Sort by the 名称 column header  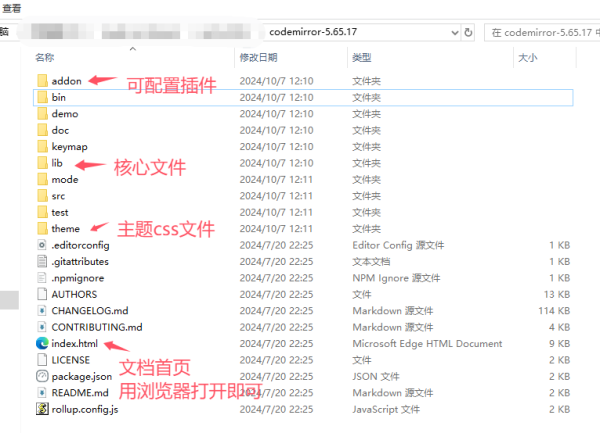(45, 57)
